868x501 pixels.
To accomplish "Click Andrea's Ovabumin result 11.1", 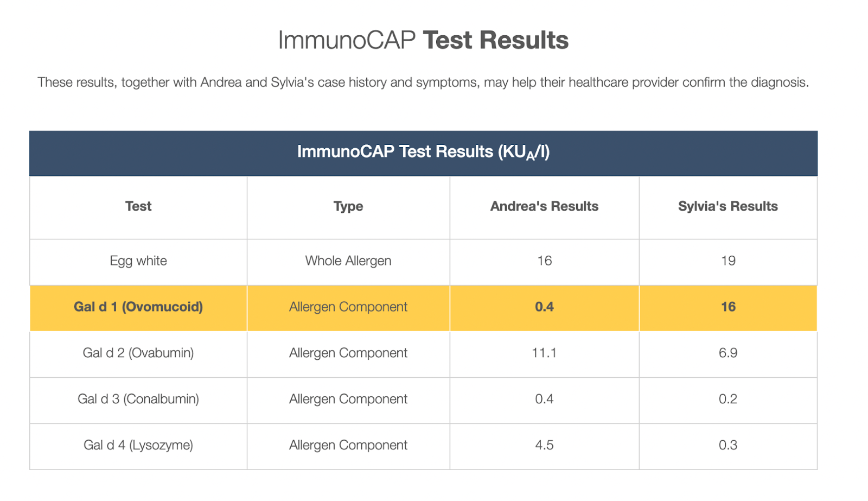I will click(544, 353).
